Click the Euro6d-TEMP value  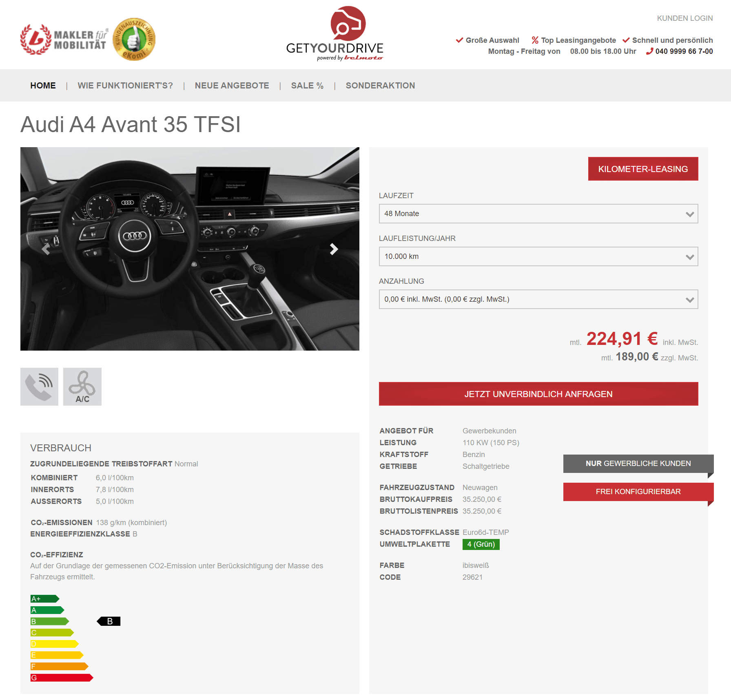[x=485, y=532]
